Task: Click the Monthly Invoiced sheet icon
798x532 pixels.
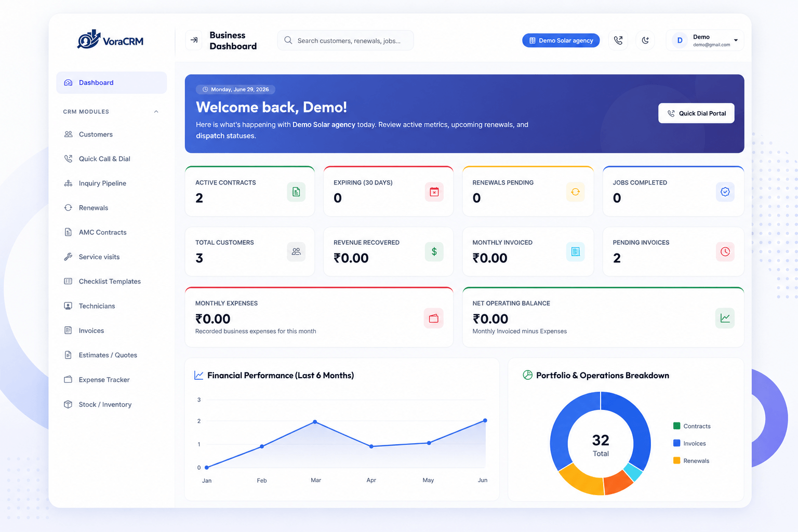Action: pyautogui.click(x=576, y=252)
